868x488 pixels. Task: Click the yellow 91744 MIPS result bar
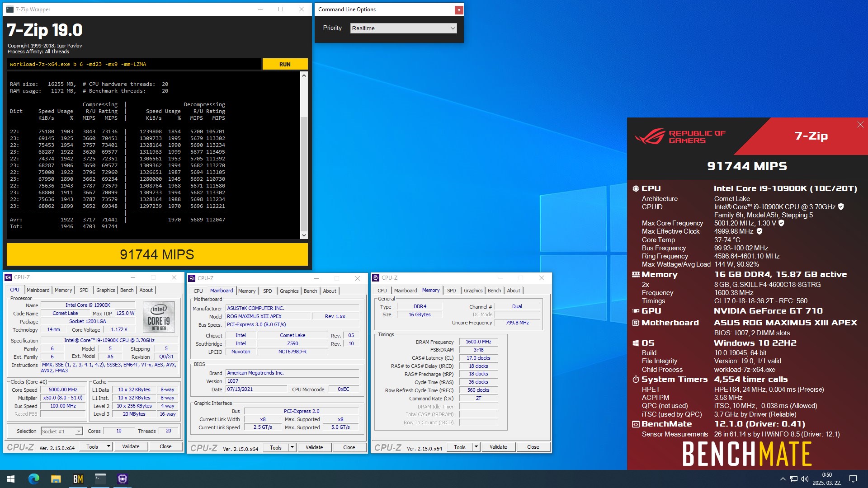click(x=157, y=254)
